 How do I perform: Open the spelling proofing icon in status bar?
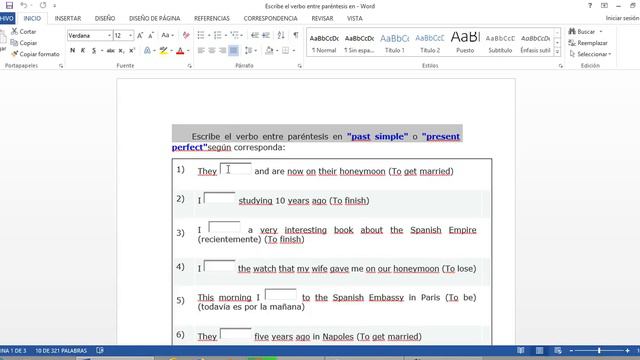pos(100,351)
